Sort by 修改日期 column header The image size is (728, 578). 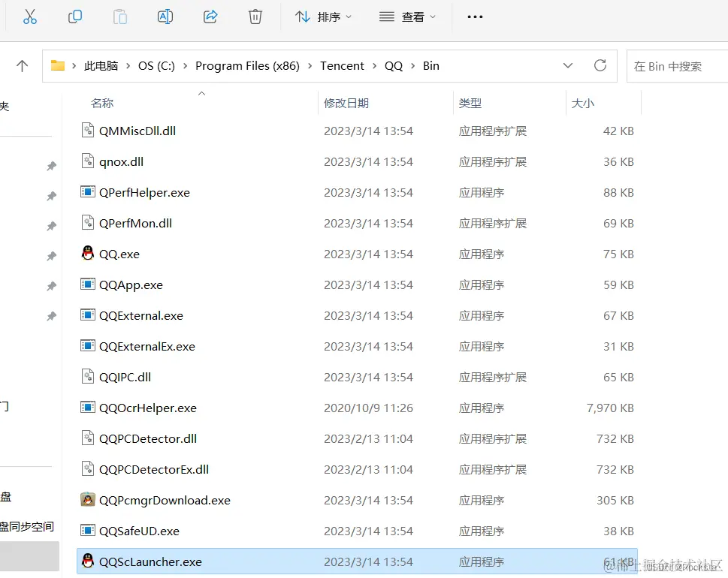[x=346, y=103]
